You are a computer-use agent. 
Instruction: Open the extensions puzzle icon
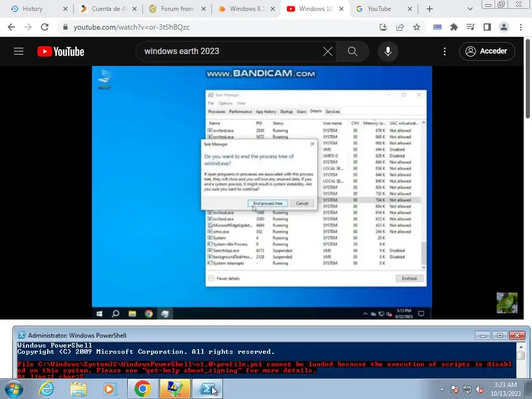(454, 27)
